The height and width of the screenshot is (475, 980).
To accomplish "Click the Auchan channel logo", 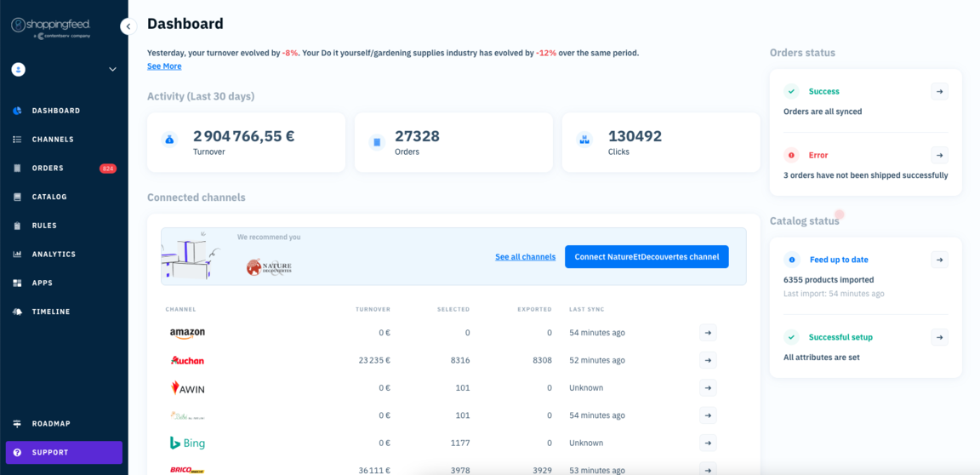I will (x=187, y=361).
